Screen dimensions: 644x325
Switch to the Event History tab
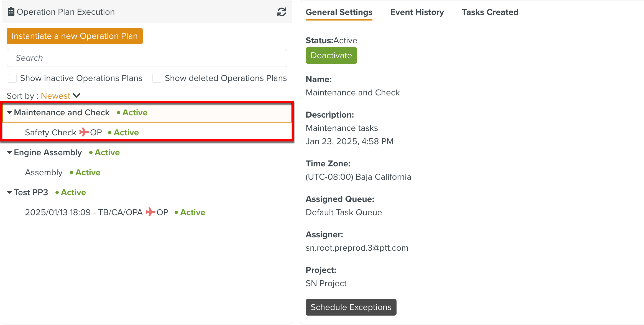417,12
